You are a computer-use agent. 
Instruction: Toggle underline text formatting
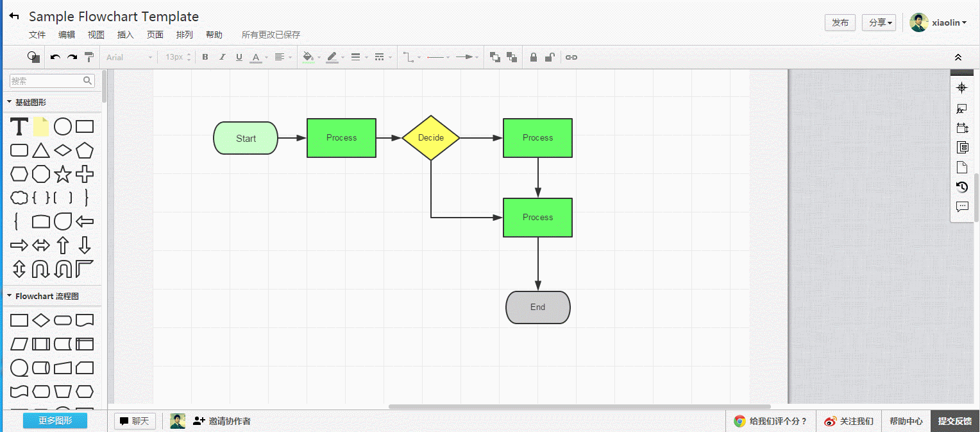click(239, 57)
